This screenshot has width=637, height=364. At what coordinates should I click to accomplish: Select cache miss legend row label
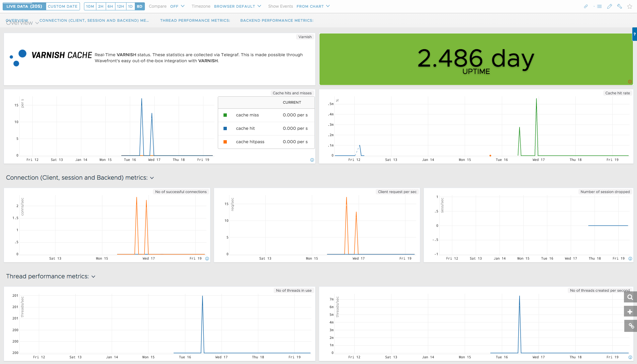[x=247, y=115]
